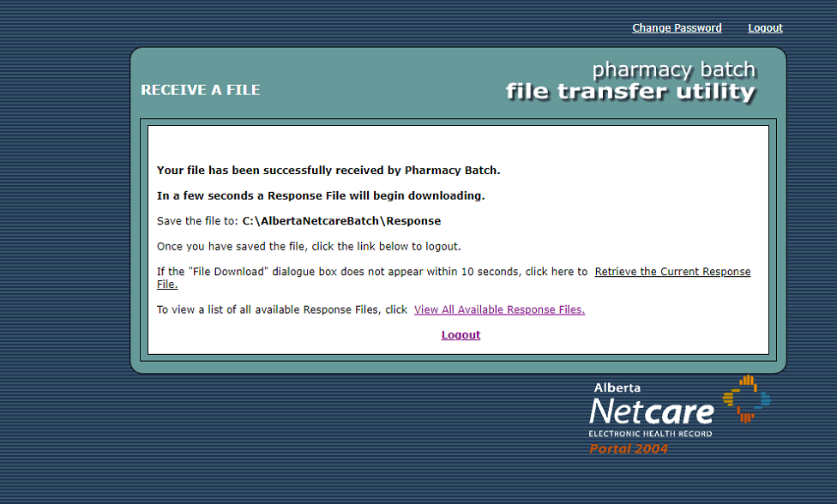
Task: Click the File Download dialogue box sentence
Action: pos(372,272)
